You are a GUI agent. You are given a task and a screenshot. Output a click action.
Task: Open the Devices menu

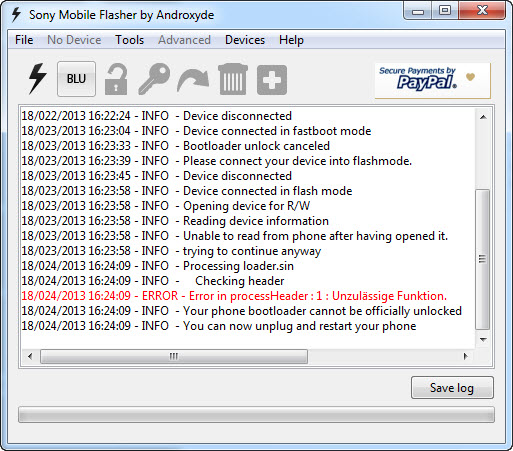(x=245, y=40)
